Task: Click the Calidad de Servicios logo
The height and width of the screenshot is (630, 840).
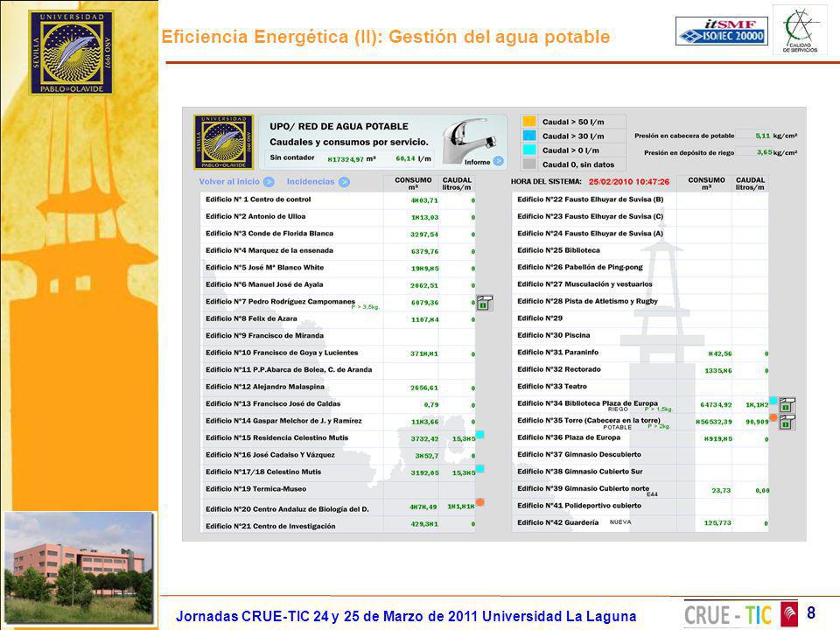Action: 800,30
